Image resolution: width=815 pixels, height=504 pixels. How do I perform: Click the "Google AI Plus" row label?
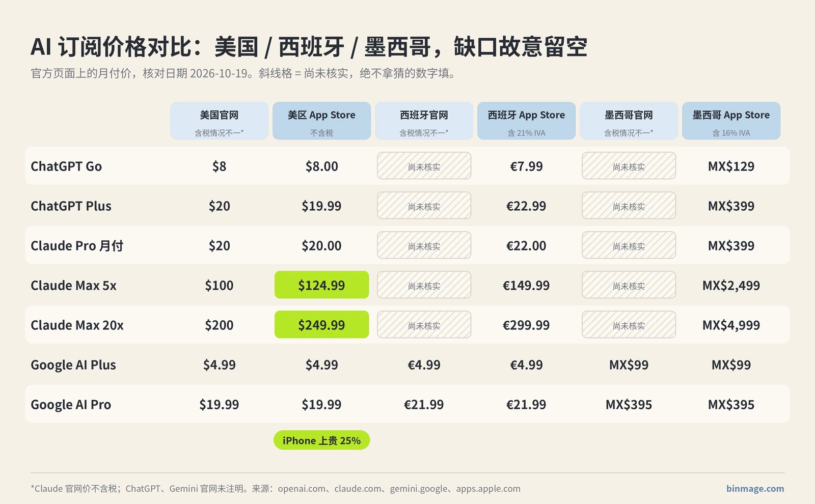[x=73, y=365]
